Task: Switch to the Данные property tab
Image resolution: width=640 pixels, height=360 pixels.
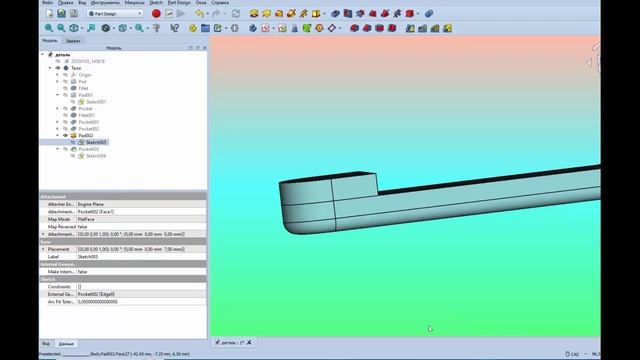Action: tap(66, 344)
